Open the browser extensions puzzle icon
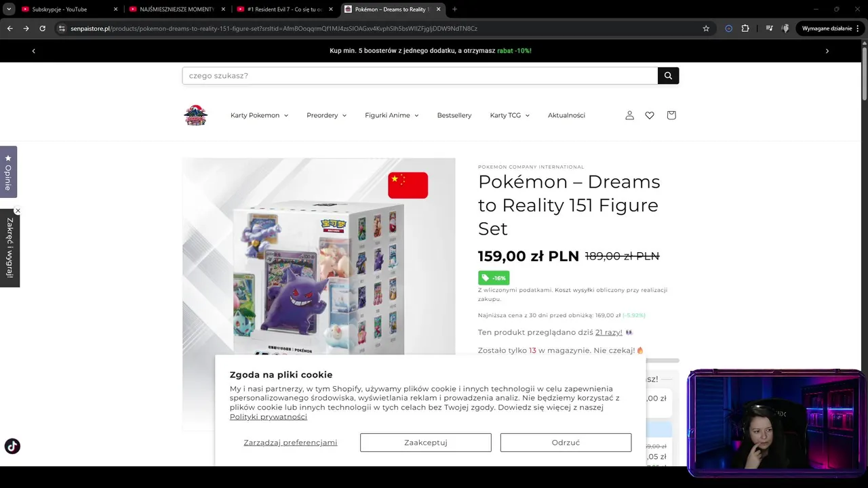The width and height of the screenshot is (868, 488). pyautogui.click(x=745, y=28)
